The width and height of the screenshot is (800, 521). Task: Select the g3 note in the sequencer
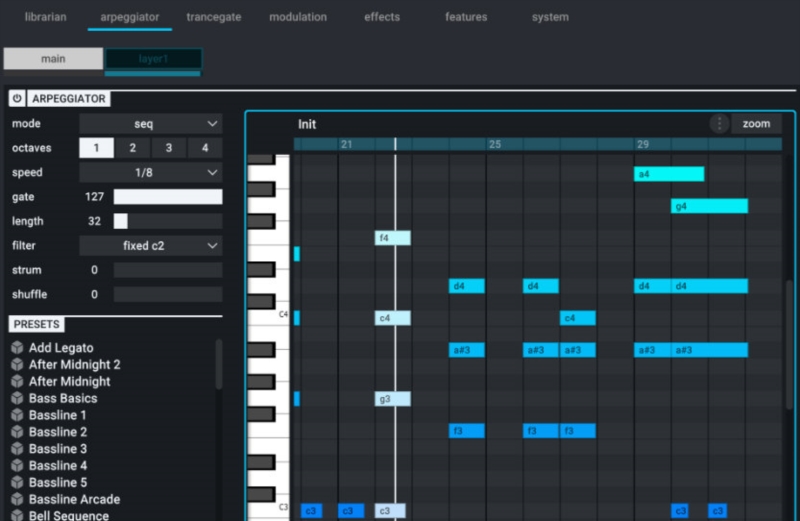pos(392,399)
